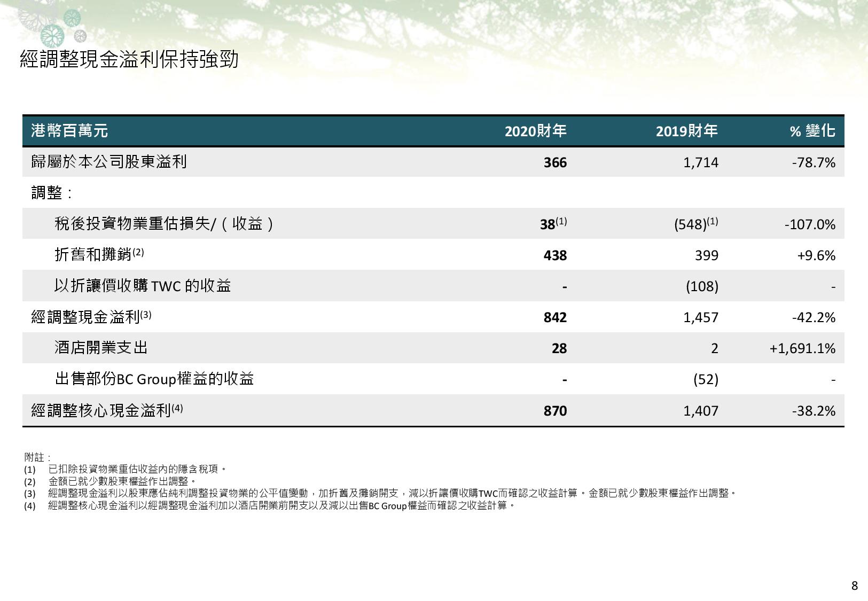Screen dimensions: 868x601
Task: Click footnote (3) about 經調整現金溢利 calculation
Action: pos(381,493)
